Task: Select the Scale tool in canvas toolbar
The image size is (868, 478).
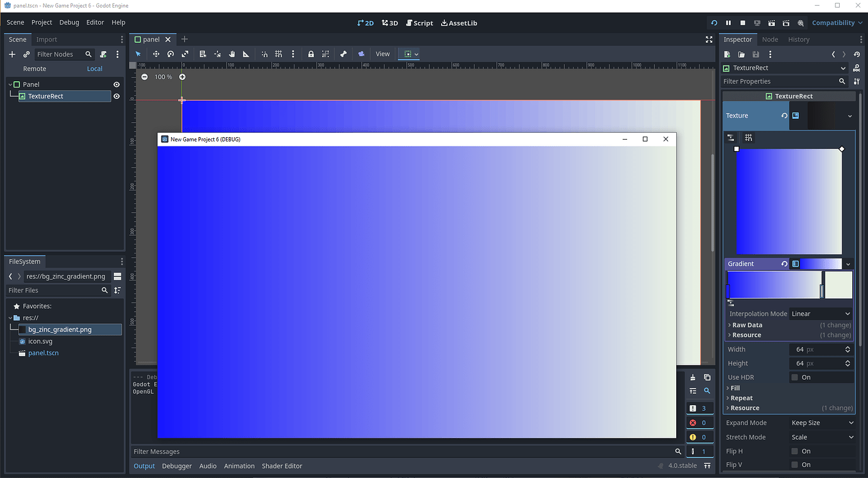Action: pyautogui.click(x=185, y=53)
